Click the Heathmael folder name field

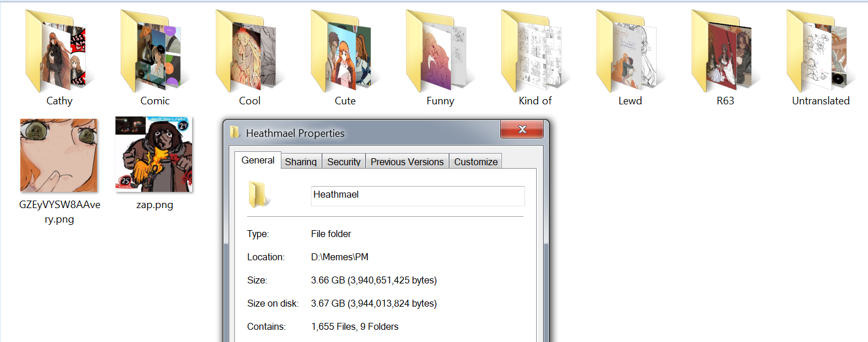pos(418,196)
